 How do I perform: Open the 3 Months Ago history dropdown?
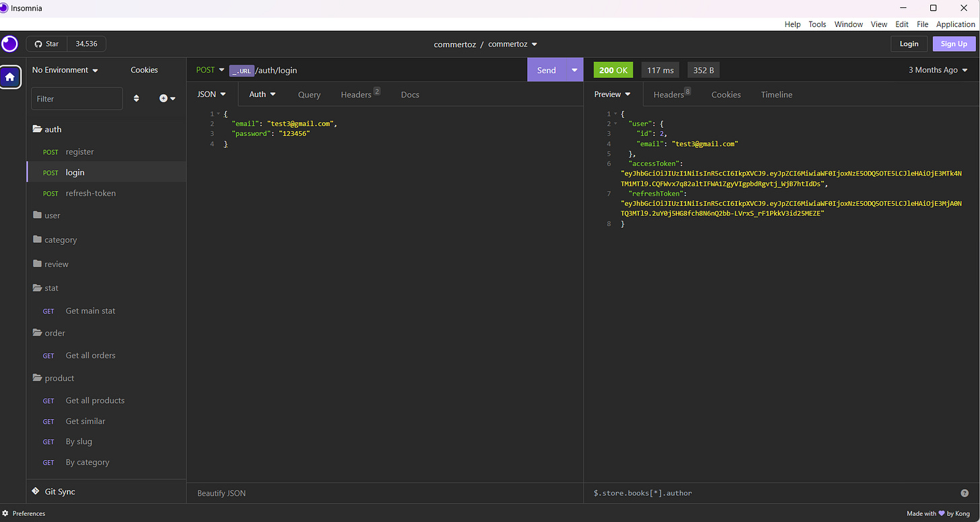point(938,70)
